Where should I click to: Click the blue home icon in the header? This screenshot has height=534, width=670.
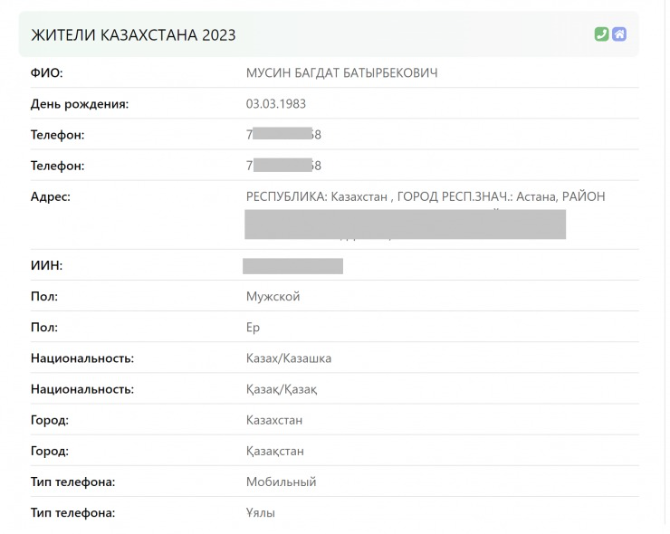coord(620,34)
